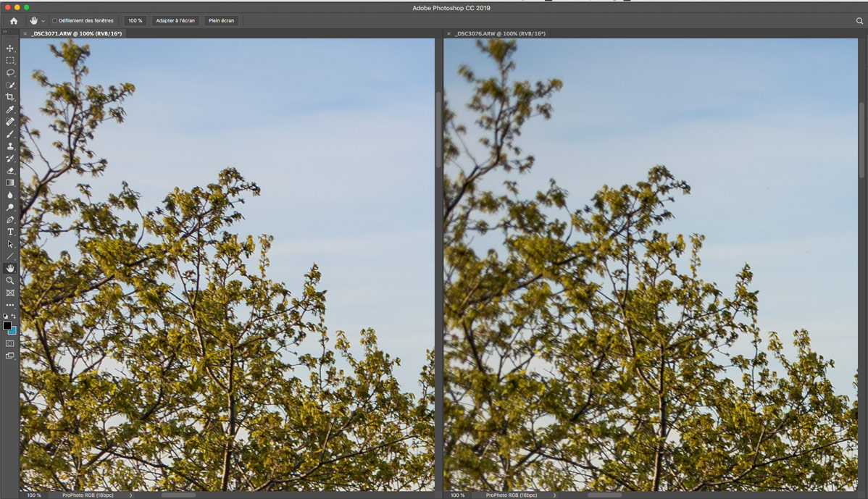Choose the Clone Stamp tool
The width and height of the screenshot is (868, 499).
coord(10,146)
